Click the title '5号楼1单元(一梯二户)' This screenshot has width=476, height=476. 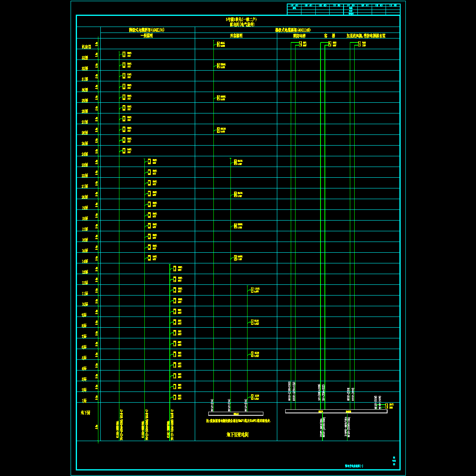(242, 19)
